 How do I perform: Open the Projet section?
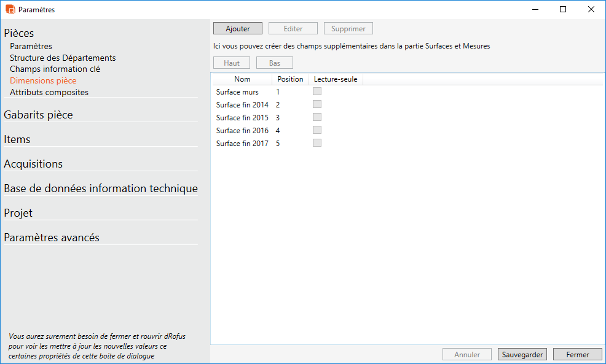(18, 213)
